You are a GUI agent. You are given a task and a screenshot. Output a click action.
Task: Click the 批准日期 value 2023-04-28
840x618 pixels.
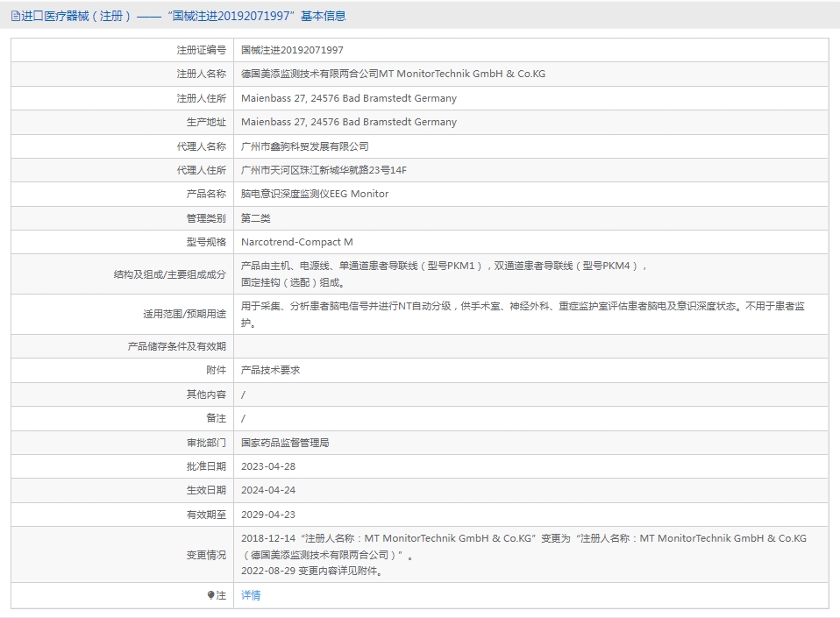pos(268,466)
